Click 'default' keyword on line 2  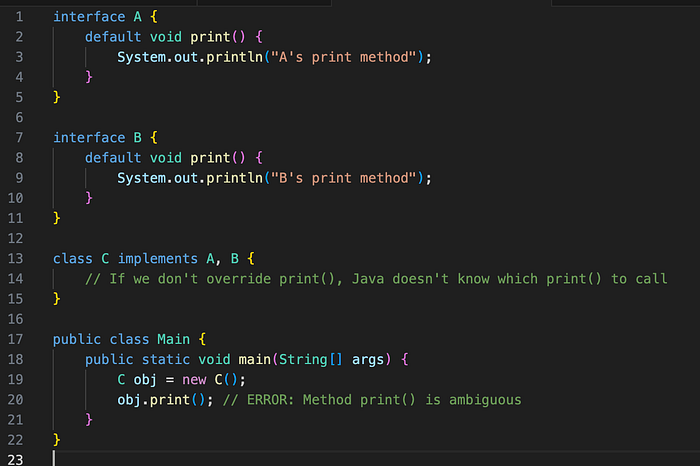(113, 37)
